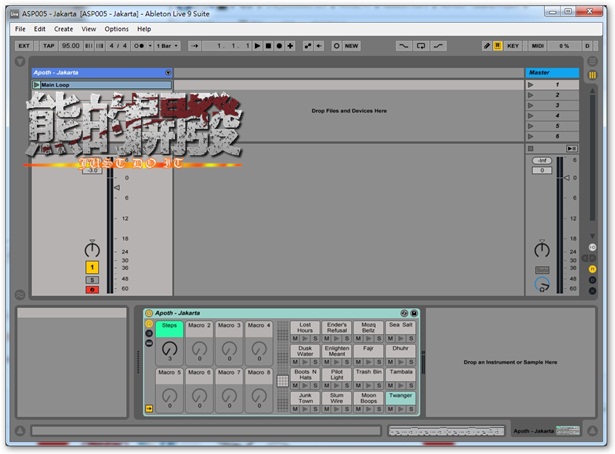The width and height of the screenshot is (615, 454).
Task: Open the metronome settings dropdown arrow
Action: pyautogui.click(x=150, y=46)
